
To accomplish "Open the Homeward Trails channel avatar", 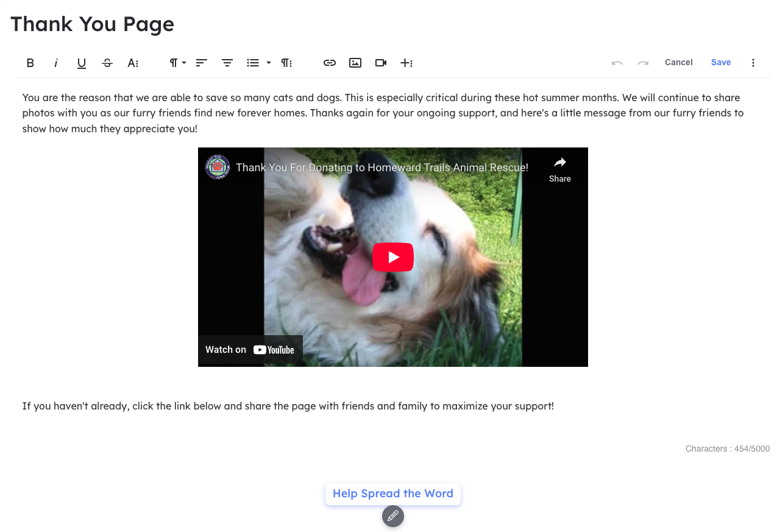I will click(x=218, y=167).
